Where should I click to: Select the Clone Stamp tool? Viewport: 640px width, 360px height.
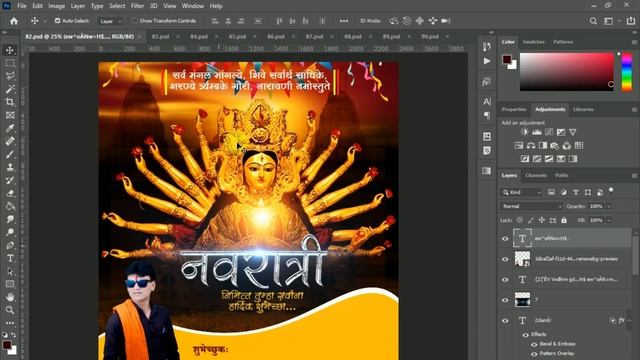10,167
